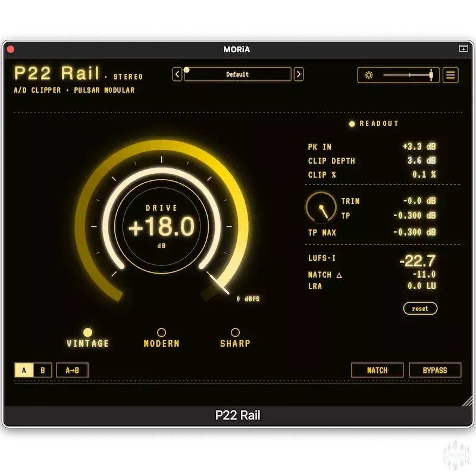
Task: Click the +18.0 drive value
Action: tap(161, 227)
